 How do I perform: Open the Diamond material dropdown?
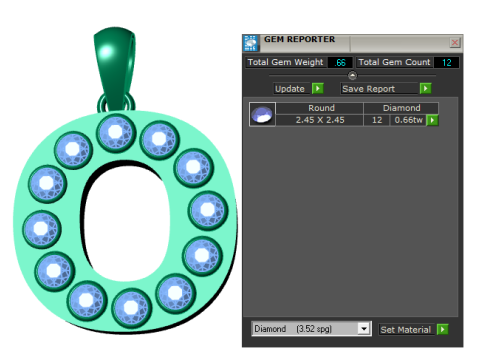tap(364, 329)
